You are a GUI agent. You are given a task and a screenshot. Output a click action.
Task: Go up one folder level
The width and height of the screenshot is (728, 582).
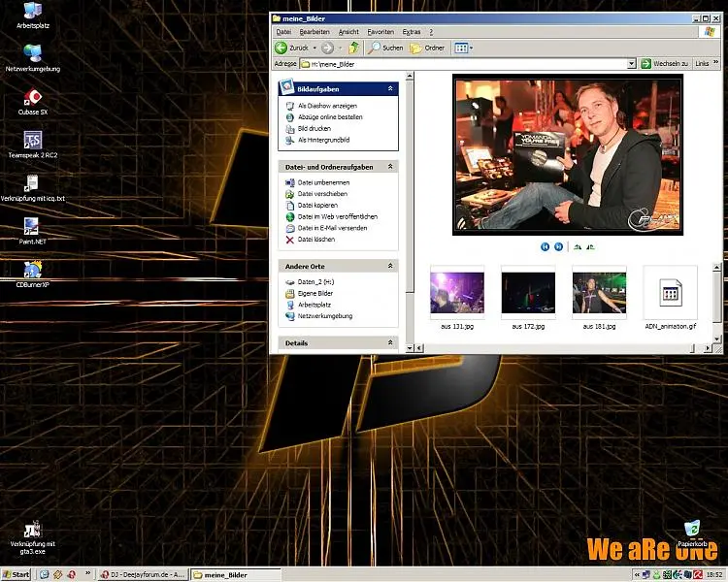[x=354, y=48]
